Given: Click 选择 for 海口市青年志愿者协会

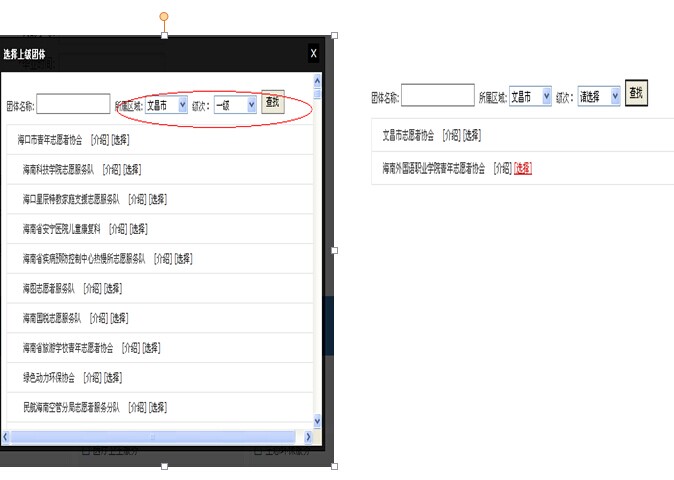Looking at the screenshot, I should point(120,140).
